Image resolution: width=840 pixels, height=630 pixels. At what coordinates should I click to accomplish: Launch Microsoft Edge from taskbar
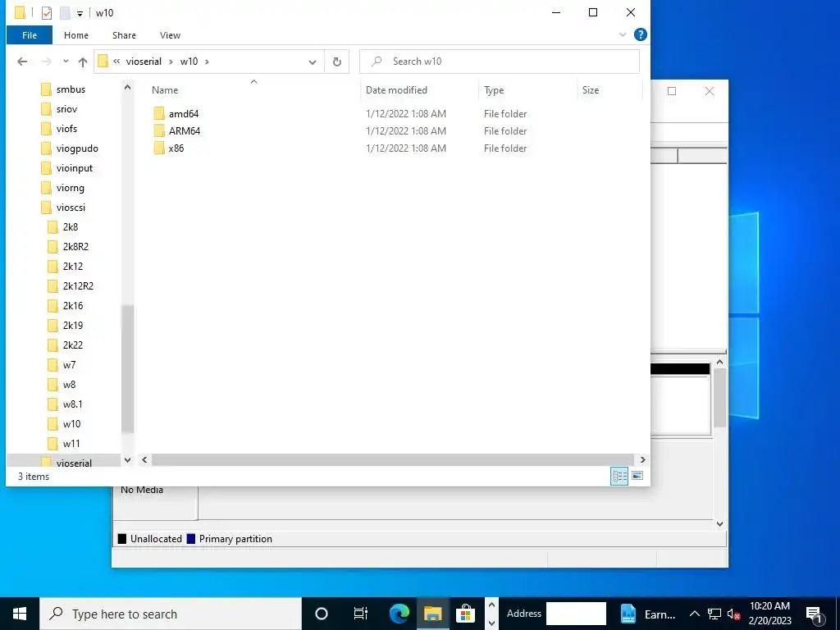[399, 614]
